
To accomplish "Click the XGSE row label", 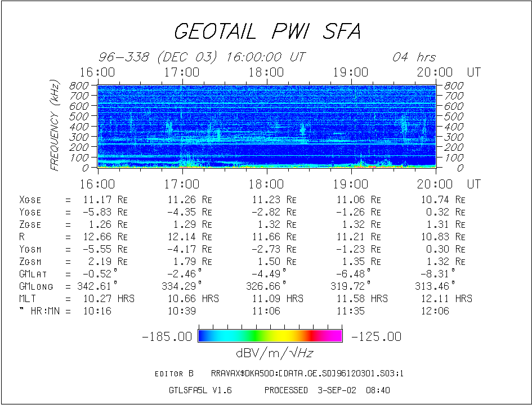I will point(30,200).
